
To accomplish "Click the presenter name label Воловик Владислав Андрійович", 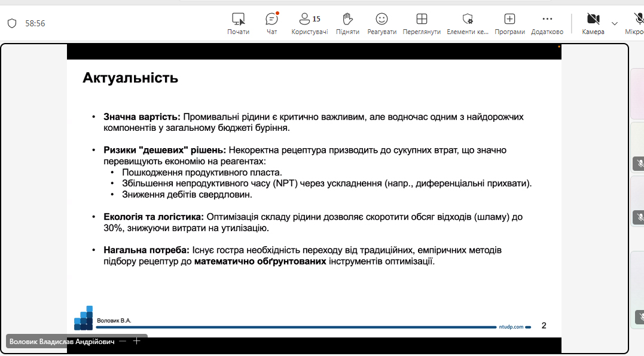I will [62, 341].
